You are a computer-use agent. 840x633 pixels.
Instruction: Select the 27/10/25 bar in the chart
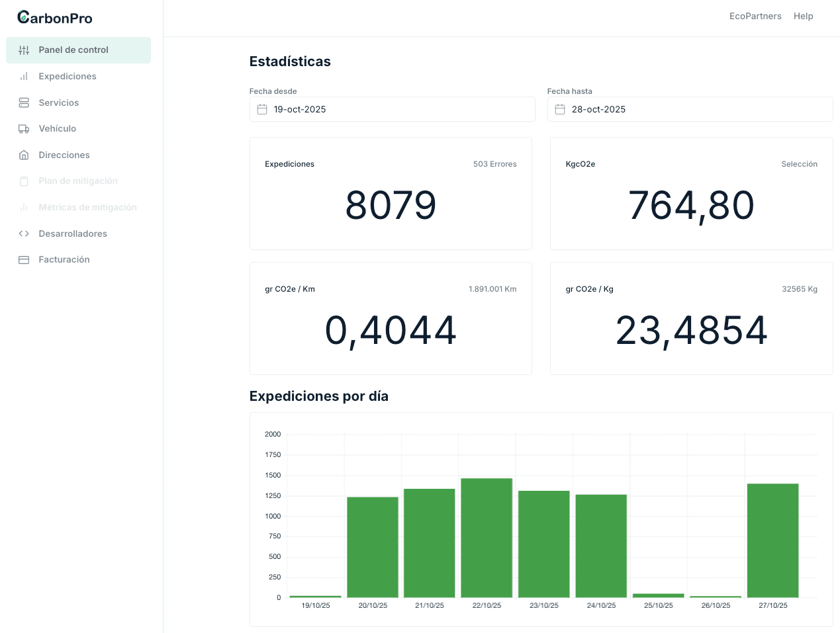click(772, 539)
